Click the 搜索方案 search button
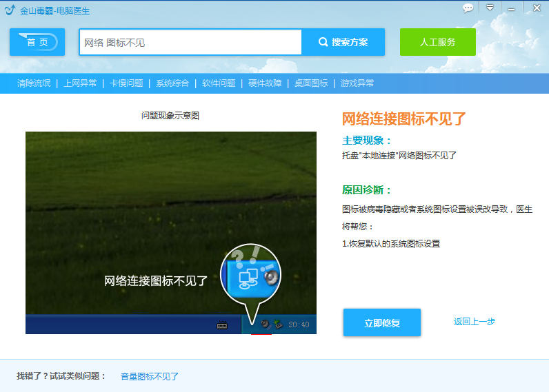Screen dimensions: 549x392 (343, 42)
